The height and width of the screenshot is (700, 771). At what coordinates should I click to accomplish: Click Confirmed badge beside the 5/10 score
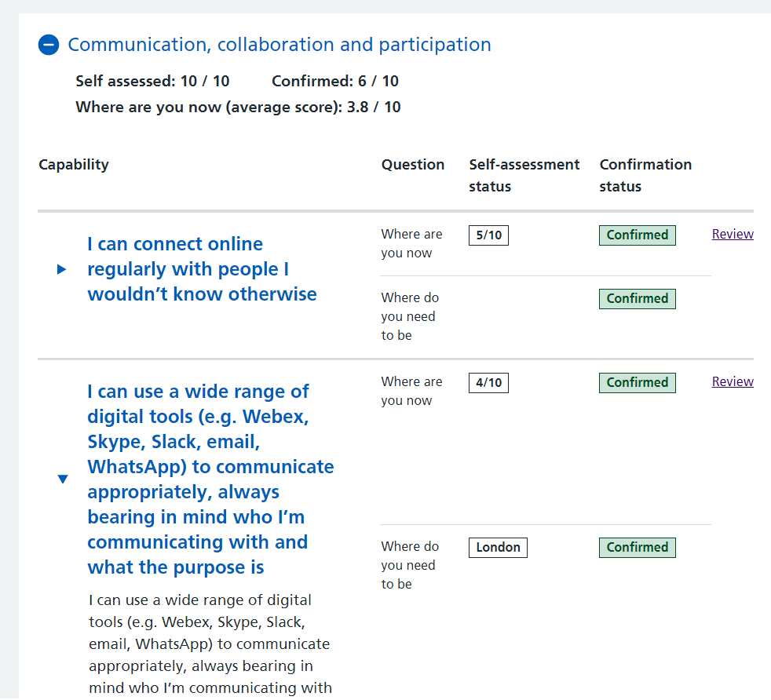tap(637, 235)
